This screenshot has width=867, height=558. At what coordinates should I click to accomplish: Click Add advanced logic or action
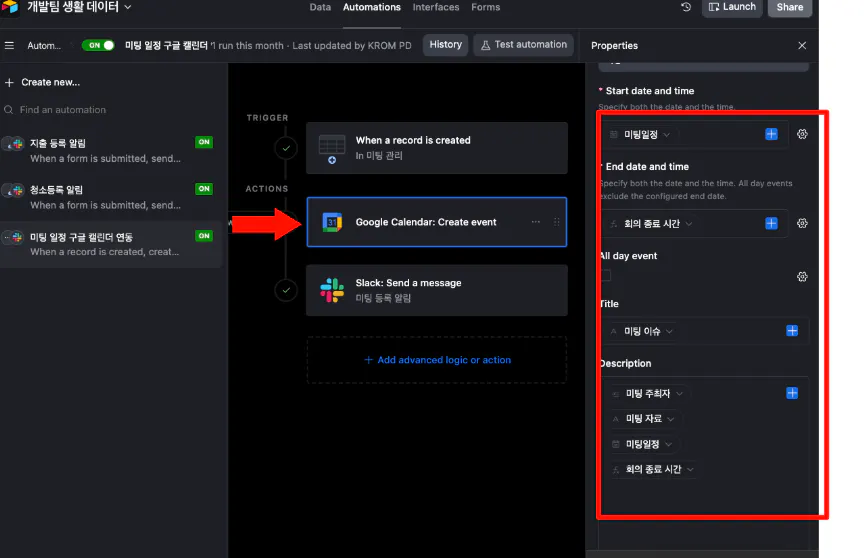click(x=437, y=360)
